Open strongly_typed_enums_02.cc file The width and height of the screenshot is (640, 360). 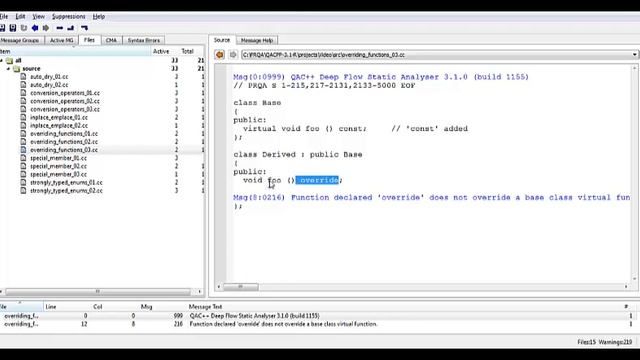point(66,191)
